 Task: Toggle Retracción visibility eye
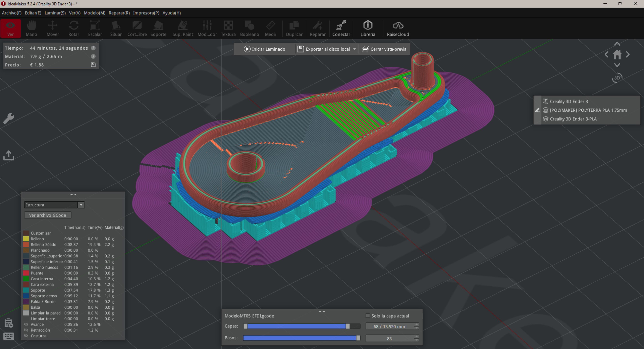[x=26, y=330]
